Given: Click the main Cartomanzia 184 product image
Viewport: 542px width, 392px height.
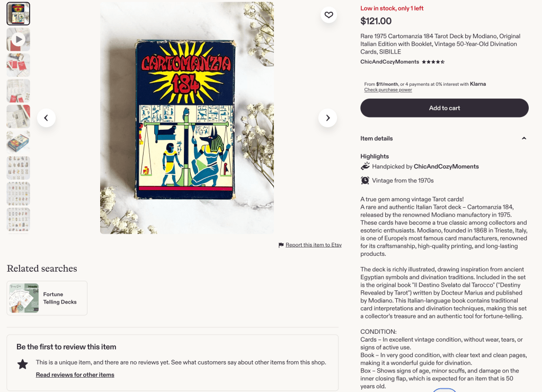Looking at the screenshot, I should point(187,118).
